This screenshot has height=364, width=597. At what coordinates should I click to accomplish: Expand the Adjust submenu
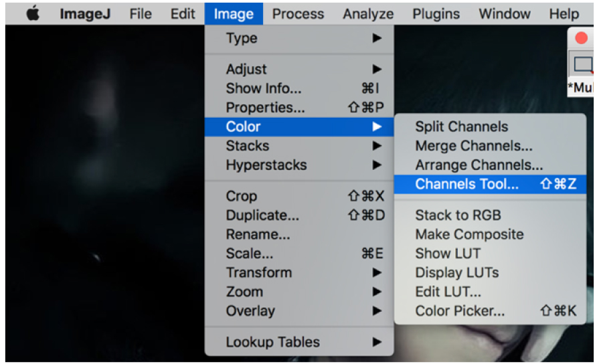pos(299,70)
